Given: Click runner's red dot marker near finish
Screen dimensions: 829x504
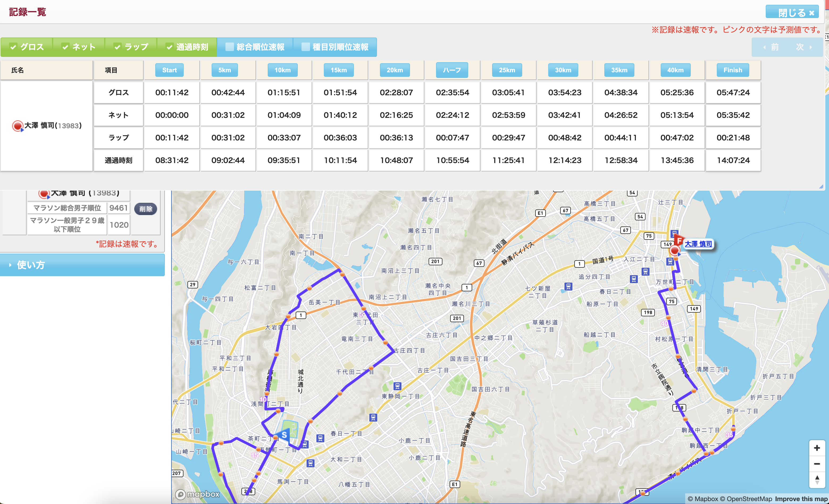Looking at the screenshot, I should [x=674, y=251].
